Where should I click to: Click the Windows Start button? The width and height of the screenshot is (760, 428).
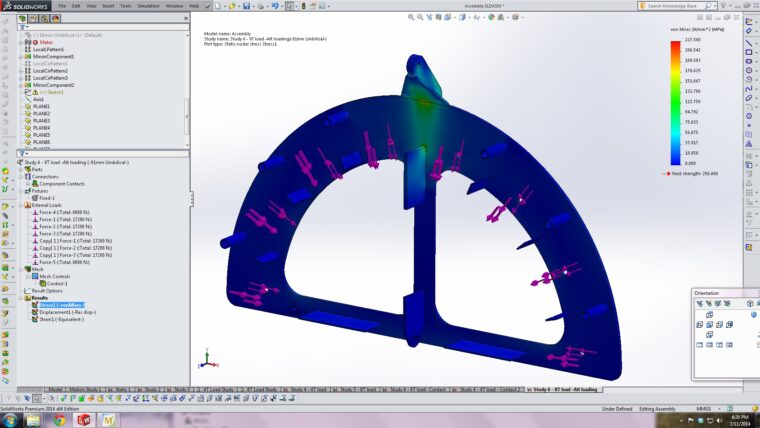coord(9,420)
